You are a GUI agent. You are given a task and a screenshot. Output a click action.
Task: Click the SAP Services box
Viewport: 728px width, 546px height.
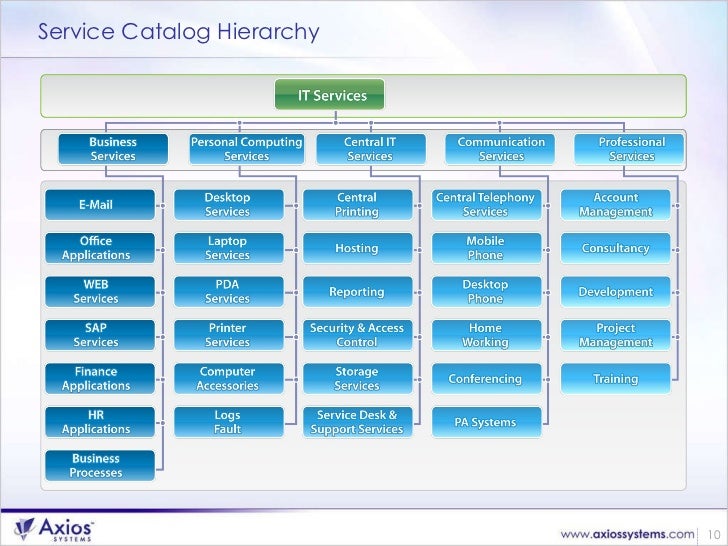[100, 335]
